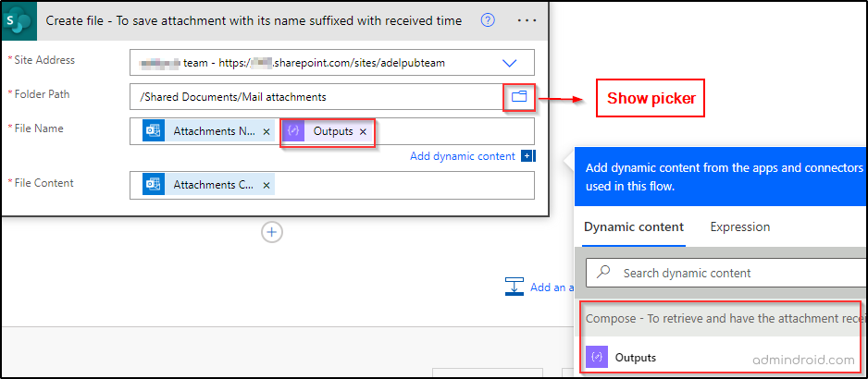Screen dimensions: 868x379
Task: Click the Add an action icon
Action: [x=515, y=287]
